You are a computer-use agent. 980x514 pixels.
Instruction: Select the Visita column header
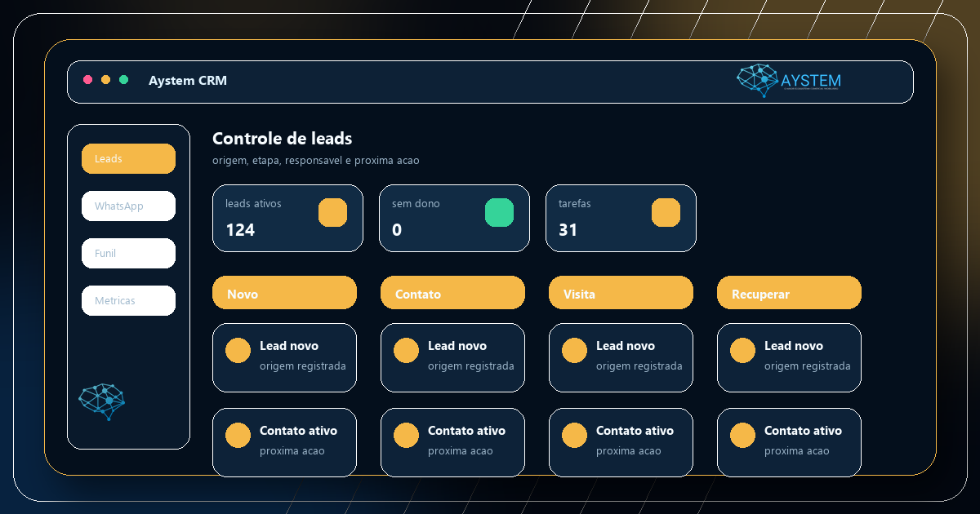(621, 293)
